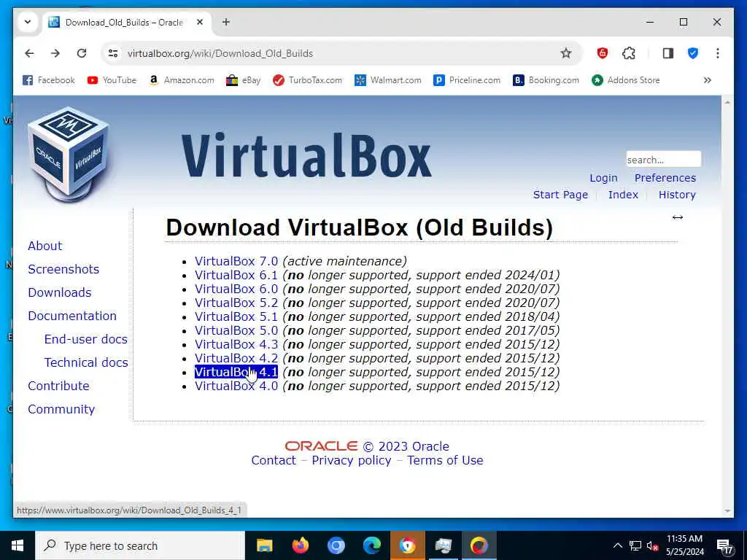The width and height of the screenshot is (747, 560).
Task: Go forward using the browser forward arrow
Action: [x=55, y=53]
